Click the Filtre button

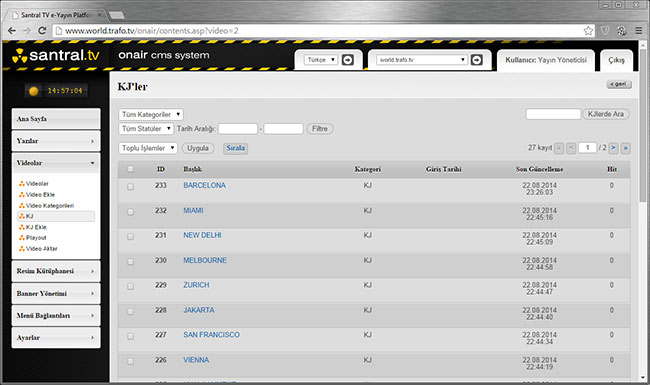[320, 129]
